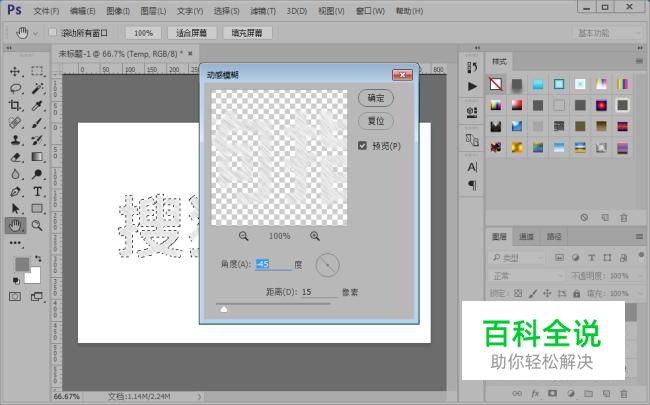The height and width of the screenshot is (405, 650).
Task: Open the 文件(F) menu
Action: 46,11
